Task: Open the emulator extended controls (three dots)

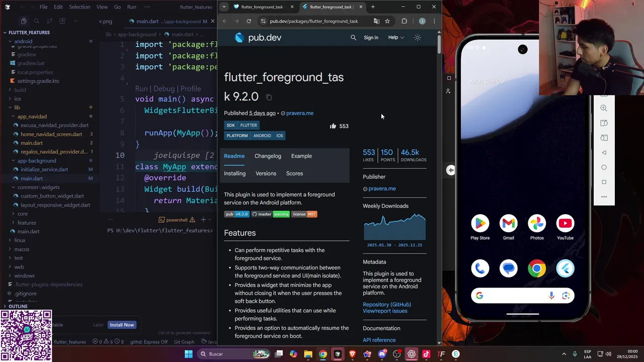Action: tap(604, 197)
